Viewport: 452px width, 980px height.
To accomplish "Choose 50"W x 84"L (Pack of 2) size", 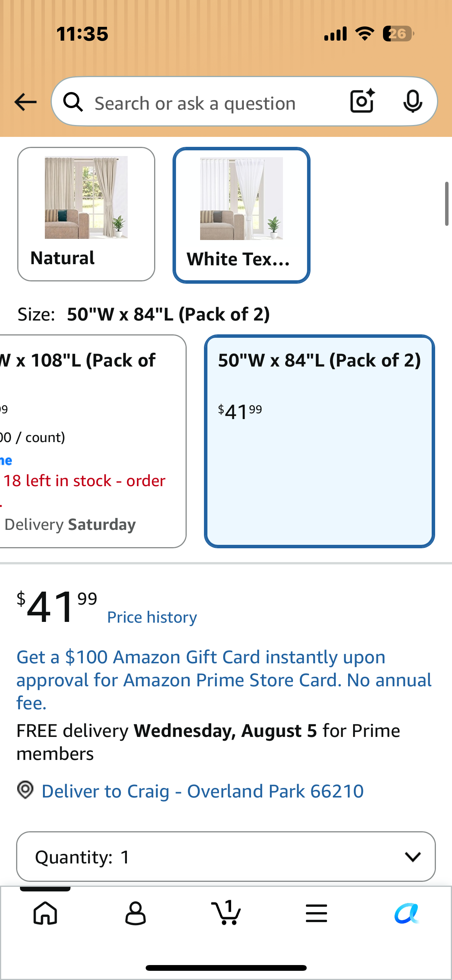I will [x=319, y=441].
